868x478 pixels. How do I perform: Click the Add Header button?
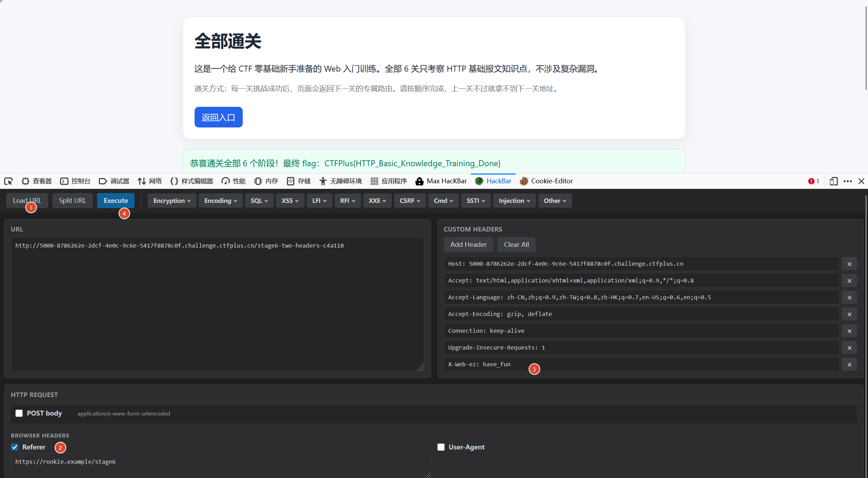[x=468, y=245]
